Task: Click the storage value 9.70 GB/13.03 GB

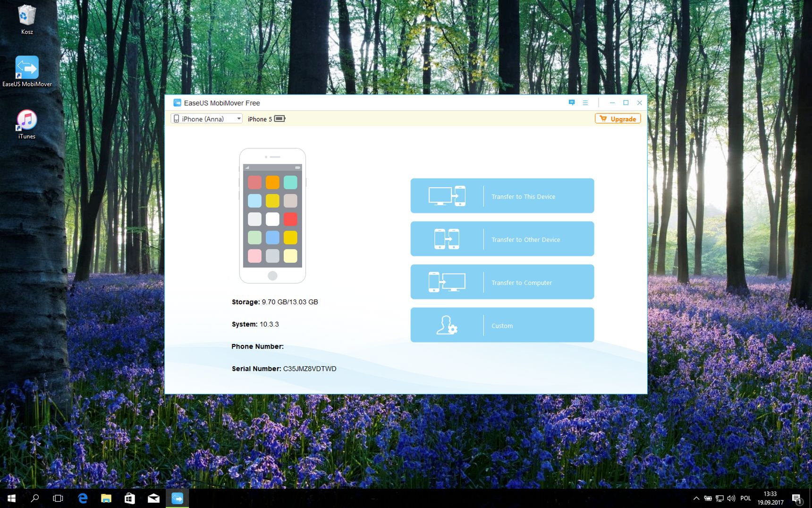Action: tap(290, 302)
